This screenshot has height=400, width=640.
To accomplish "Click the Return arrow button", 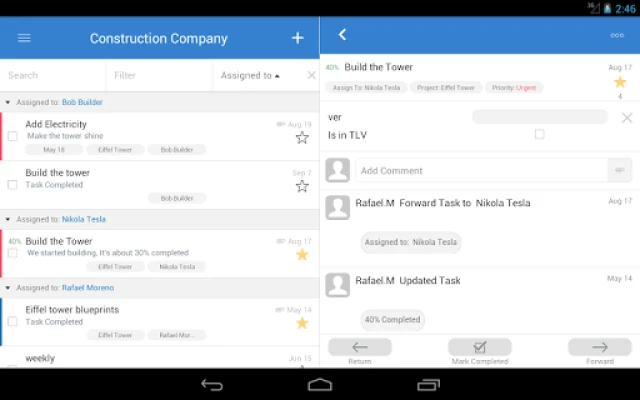I will click(x=360, y=347).
